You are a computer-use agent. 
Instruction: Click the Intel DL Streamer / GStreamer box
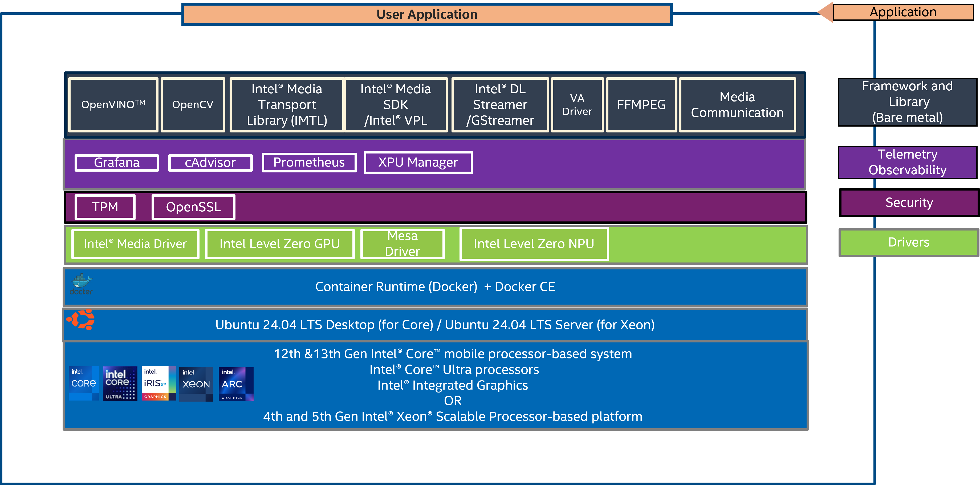coord(500,105)
